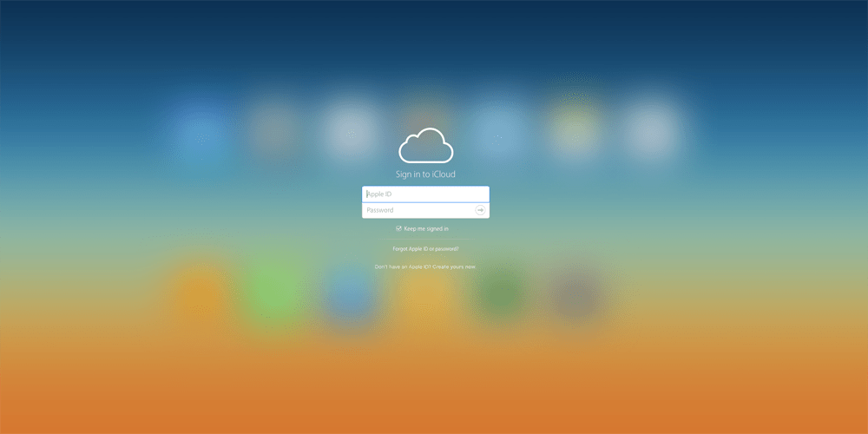Click into the Password field

coord(417,210)
